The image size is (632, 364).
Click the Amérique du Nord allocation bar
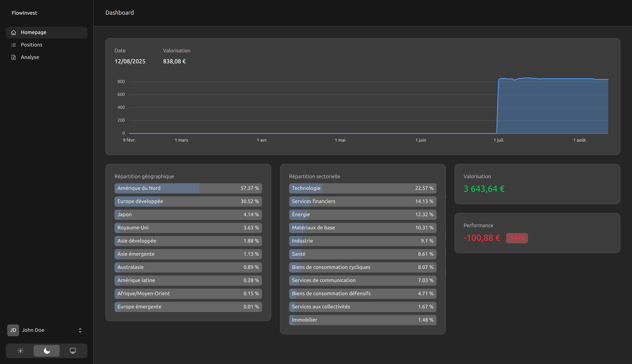coord(188,188)
